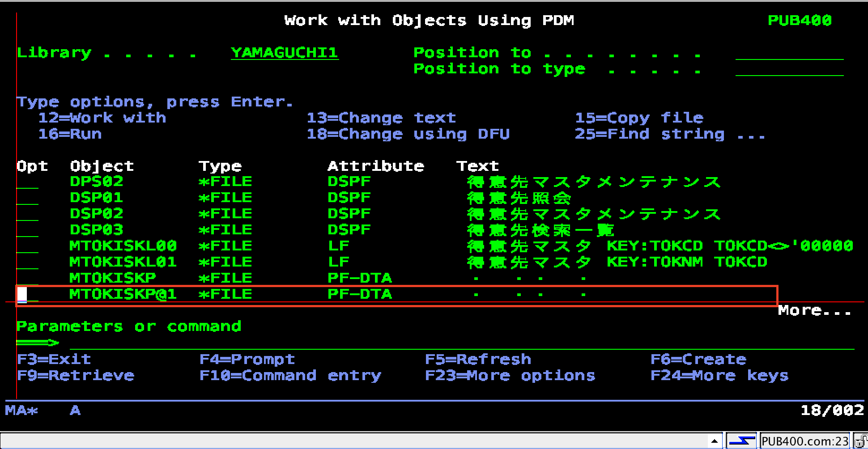Click the 18=Change using DFU option
Screen dimensions: 868x449
click(x=408, y=134)
